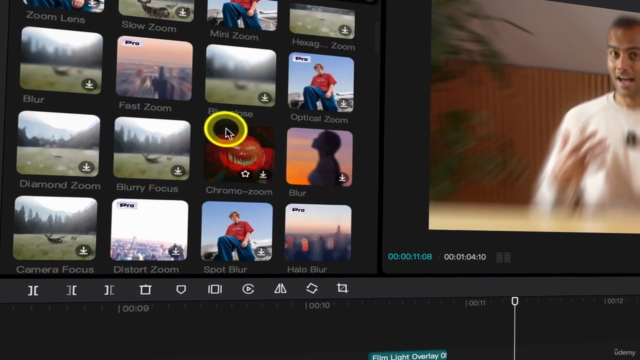Download the Spot Blur effect
Screen dimensions: 640x360
[x=261, y=252]
